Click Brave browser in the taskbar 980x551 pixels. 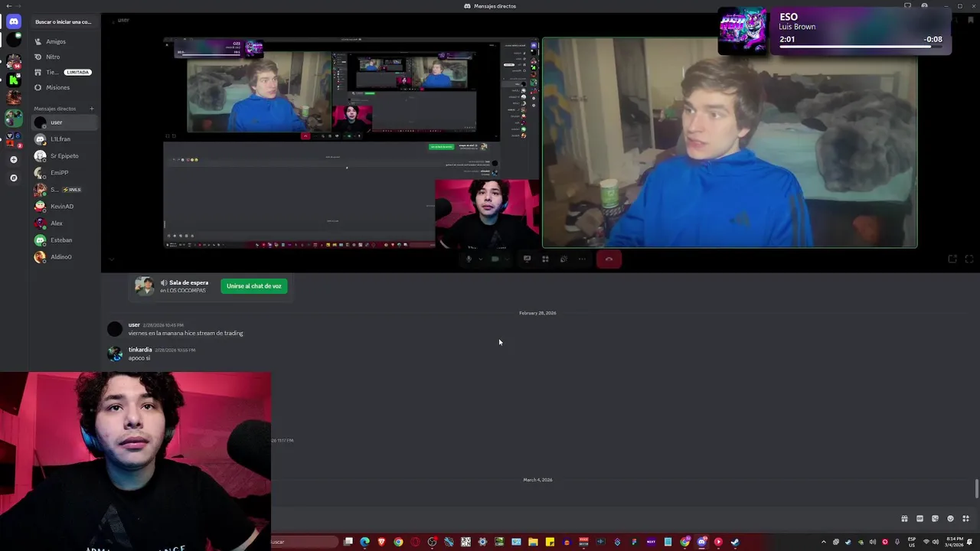click(381, 542)
